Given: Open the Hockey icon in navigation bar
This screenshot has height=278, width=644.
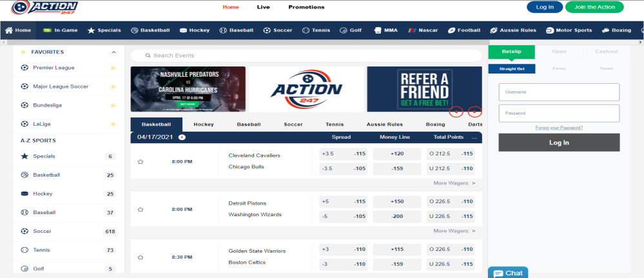Looking at the screenshot, I should (184, 30).
